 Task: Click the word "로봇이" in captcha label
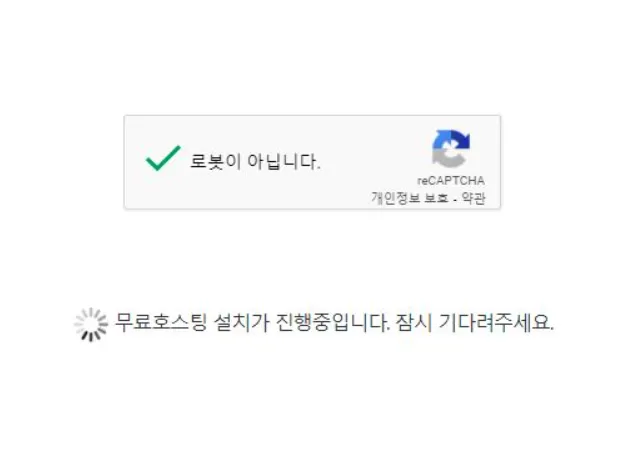pos(215,162)
